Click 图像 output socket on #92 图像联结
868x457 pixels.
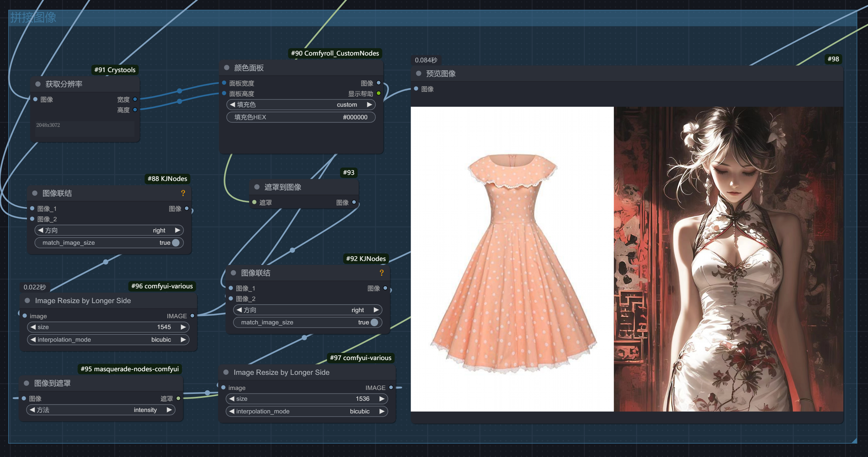tap(385, 288)
